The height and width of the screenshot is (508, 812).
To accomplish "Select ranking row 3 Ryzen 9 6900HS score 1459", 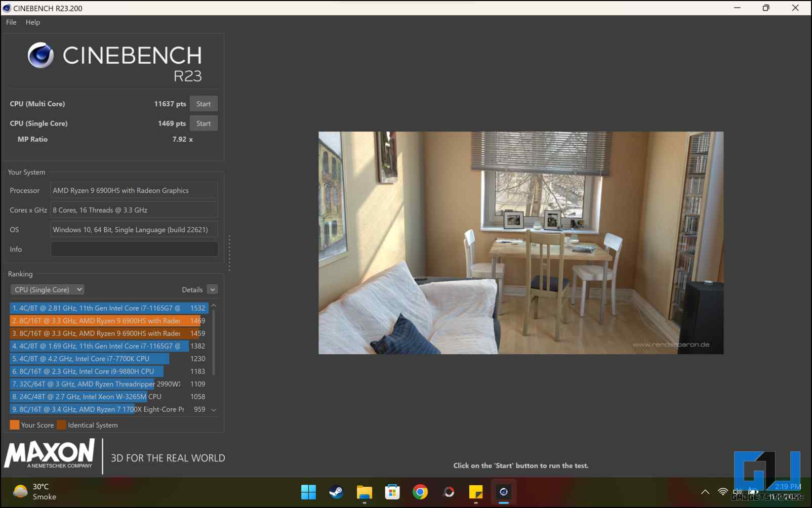I will (x=109, y=333).
